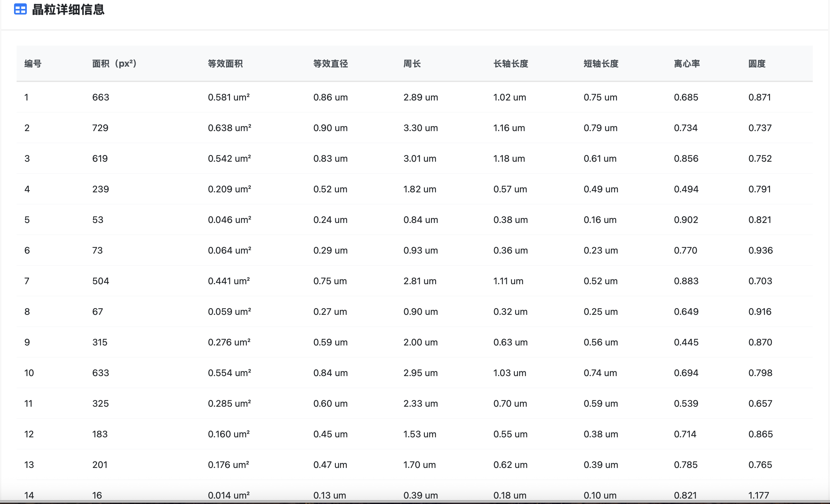The image size is (830, 504).
Task: Click the 晶粒详细信息 section title
Action: [x=68, y=10]
